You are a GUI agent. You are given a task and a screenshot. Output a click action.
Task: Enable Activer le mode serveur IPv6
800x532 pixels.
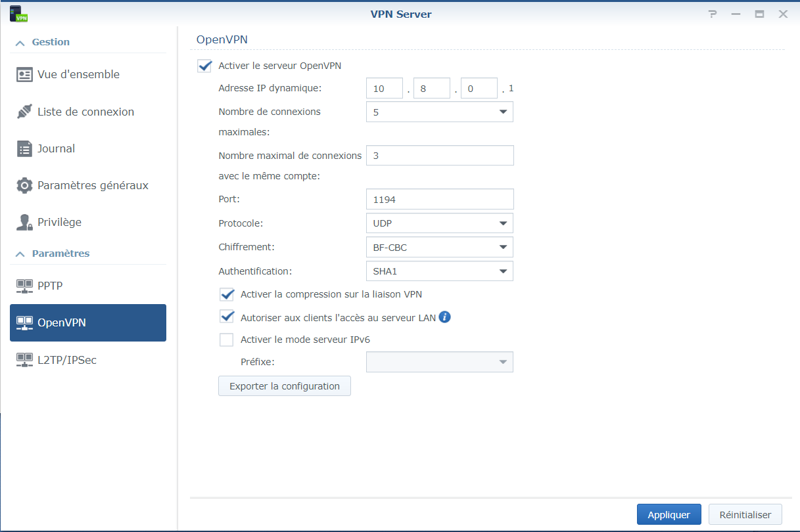tap(227, 340)
